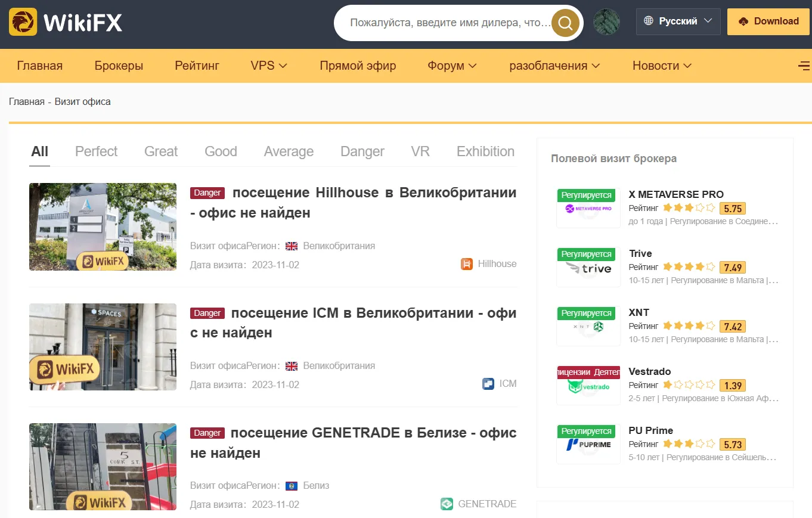Click the 5.75 score badge
This screenshot has width=812, height=518.
[733, 209]
